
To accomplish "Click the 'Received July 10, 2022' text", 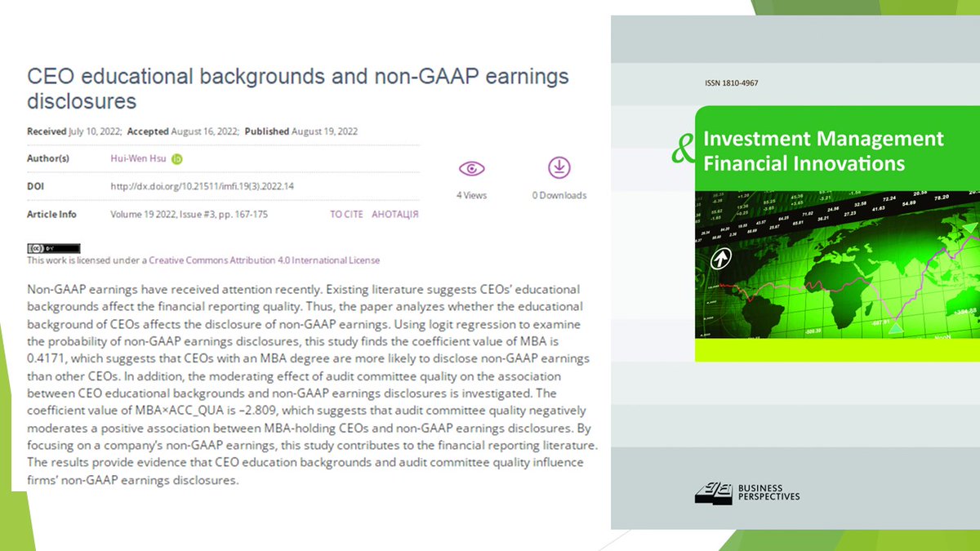I will pos(74,131).
